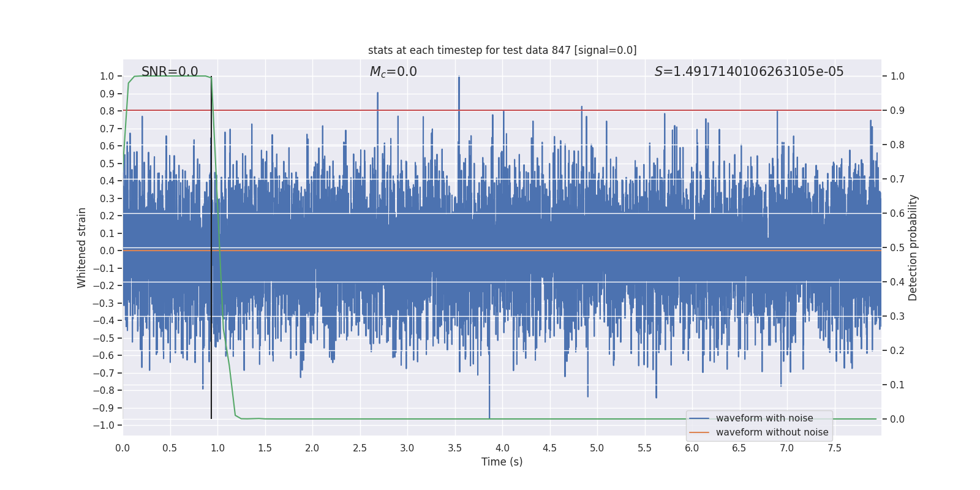
Task: Click the Mc=0.0 chirp mass annotation
Action: [393, 72]
